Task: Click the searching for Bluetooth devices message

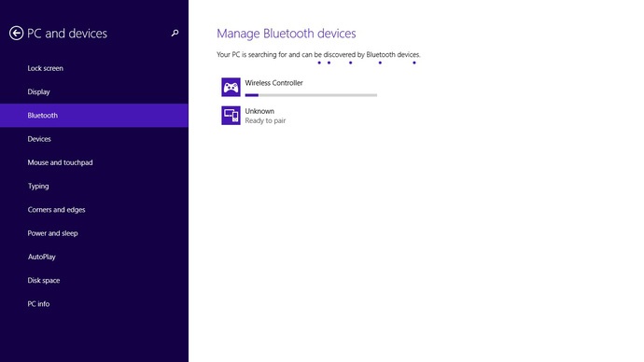Action: tap(318, 55)
